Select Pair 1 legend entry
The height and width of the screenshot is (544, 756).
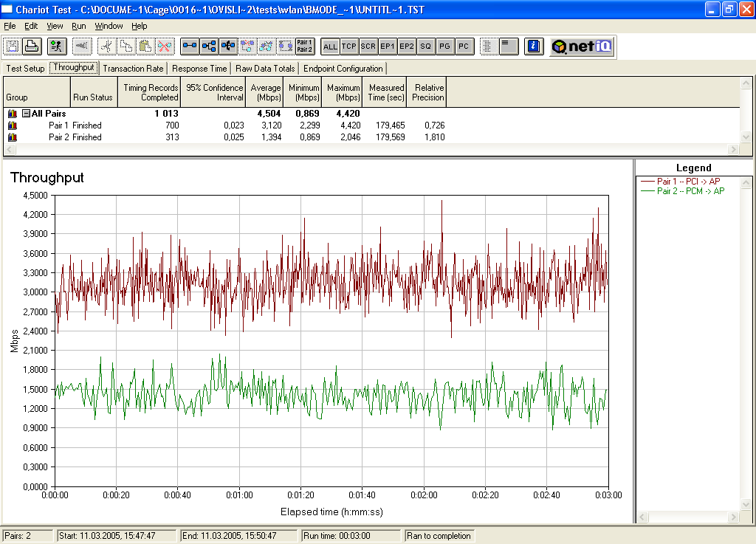point(688,182)
